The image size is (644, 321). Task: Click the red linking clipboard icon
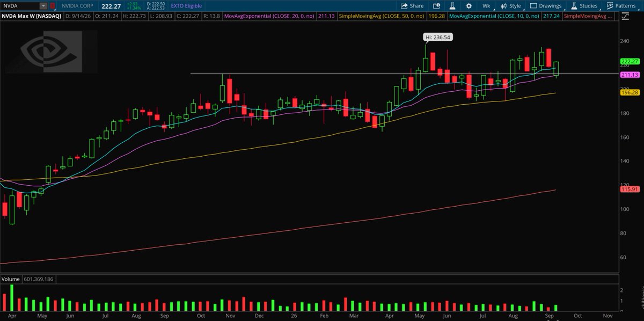(x=53, y=6)
